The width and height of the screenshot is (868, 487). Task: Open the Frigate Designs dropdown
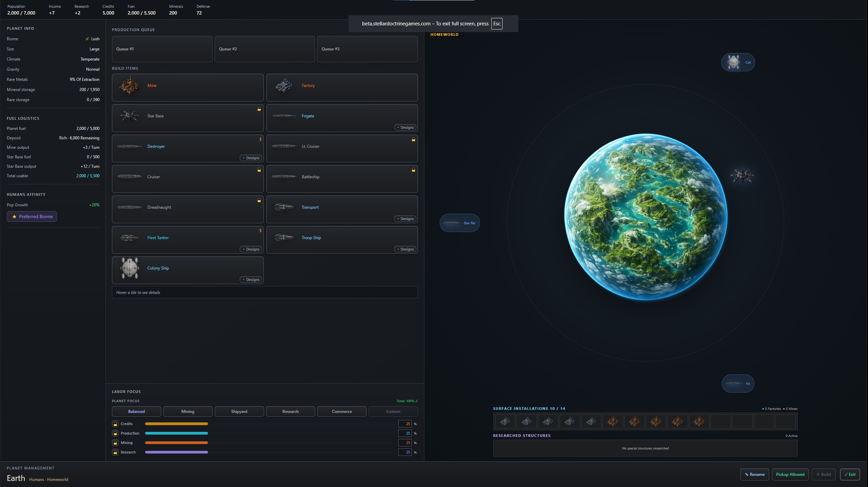pyautogui.click(x=405, y=127)
